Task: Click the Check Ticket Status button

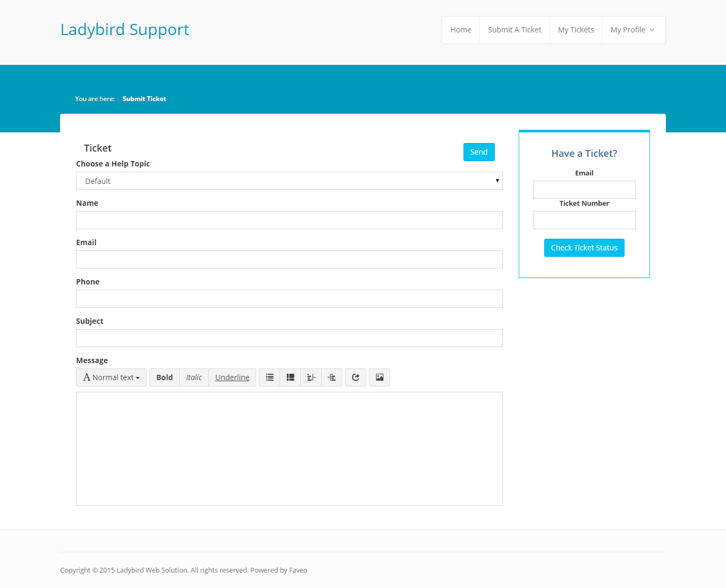Action: [x=584, y=248]
